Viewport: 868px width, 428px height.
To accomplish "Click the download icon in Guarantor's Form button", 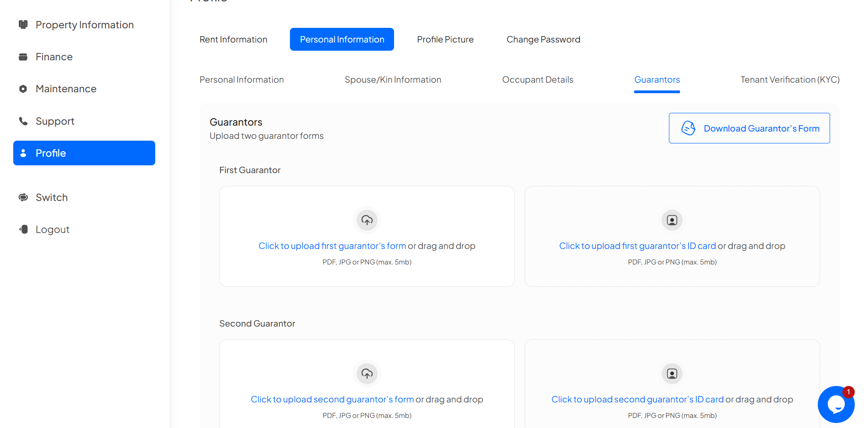I will (688, 128).
